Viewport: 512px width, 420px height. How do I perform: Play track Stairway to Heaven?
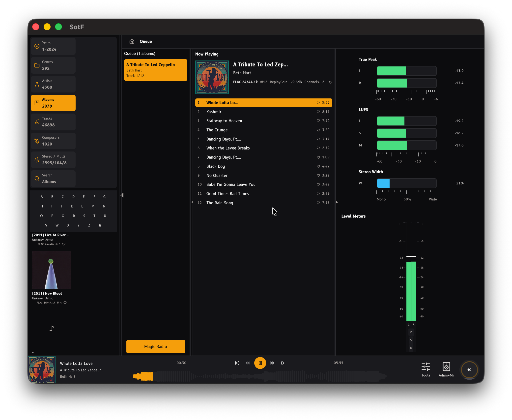[264, 121]
